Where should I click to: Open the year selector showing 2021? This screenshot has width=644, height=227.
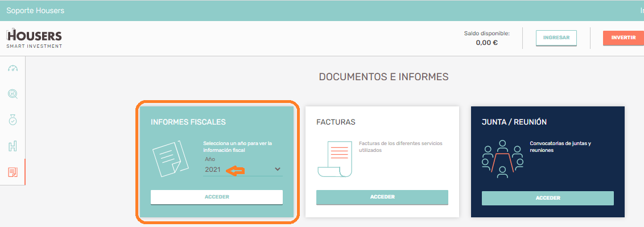point(243,170)
